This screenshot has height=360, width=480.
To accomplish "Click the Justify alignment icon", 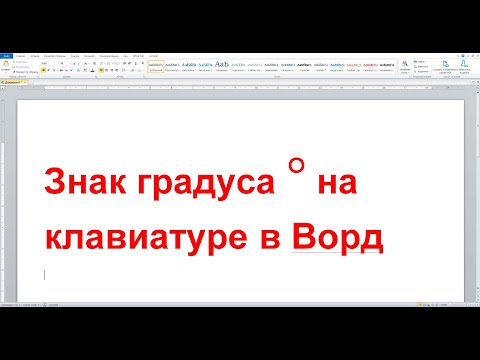I will (x=117, y=70).
